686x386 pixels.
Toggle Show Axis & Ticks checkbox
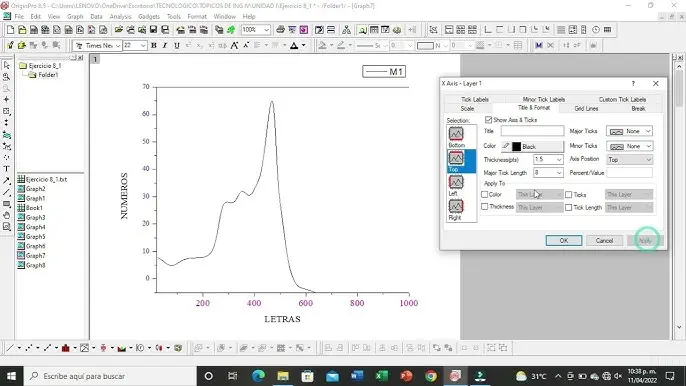488,119
